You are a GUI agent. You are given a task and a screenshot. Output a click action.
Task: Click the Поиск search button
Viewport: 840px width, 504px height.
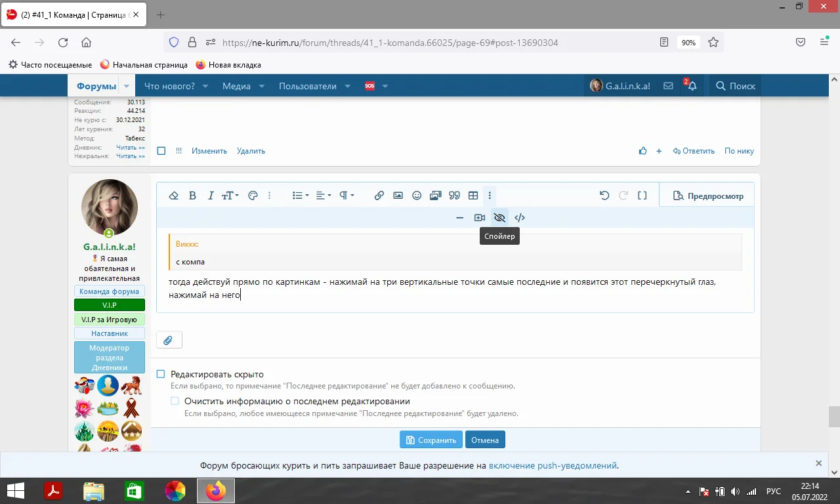click(736, 86)
